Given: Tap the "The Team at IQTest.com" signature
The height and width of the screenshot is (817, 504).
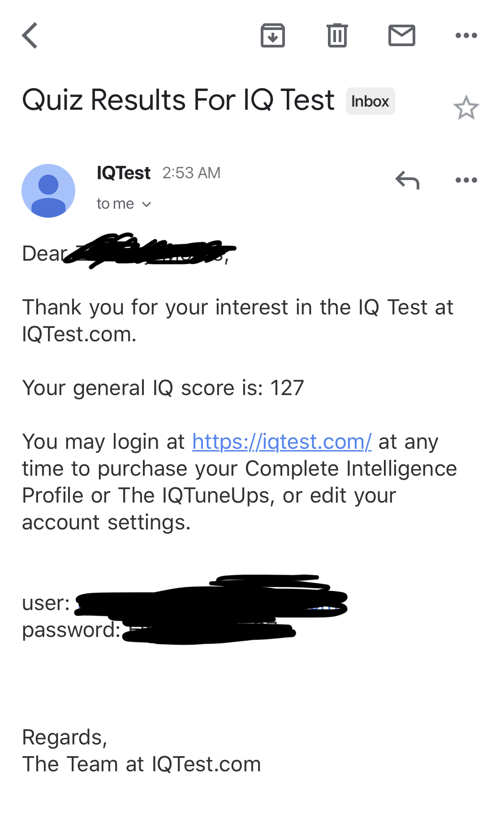Looking at the screenshot, I should point(142,764).
